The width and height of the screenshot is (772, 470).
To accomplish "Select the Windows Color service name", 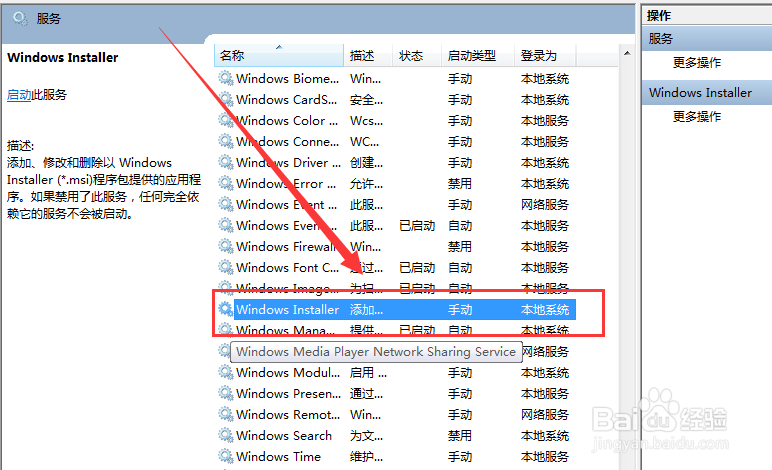I will (x=287, y=121).
